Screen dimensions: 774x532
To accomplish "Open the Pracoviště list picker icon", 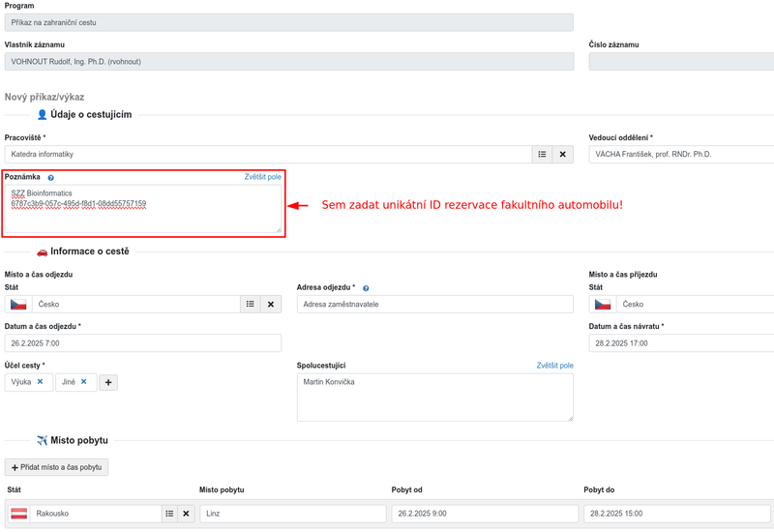I will (542, 155).
